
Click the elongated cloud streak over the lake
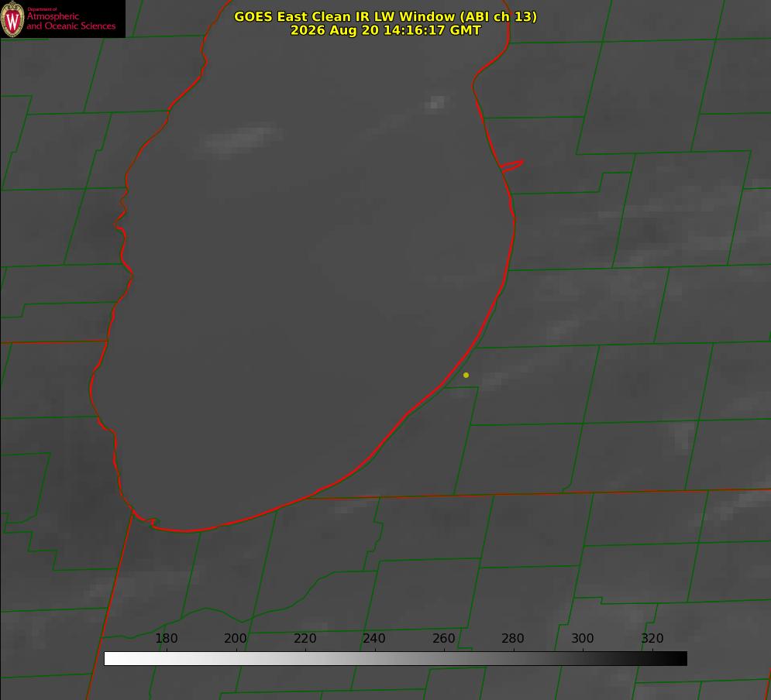pos(241,139)
